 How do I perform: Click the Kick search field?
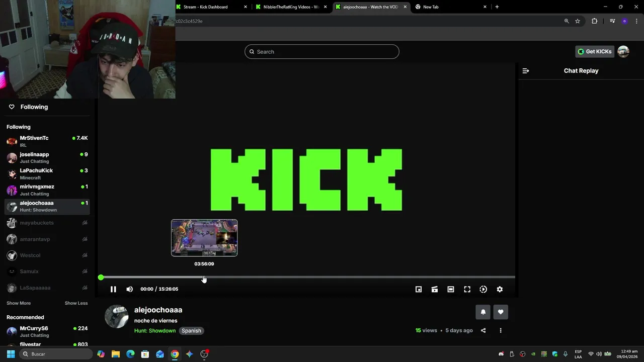coord(322,52)
